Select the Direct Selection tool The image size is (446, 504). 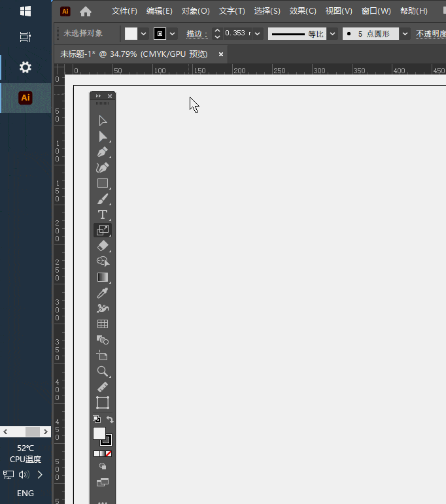pos(103,137)
